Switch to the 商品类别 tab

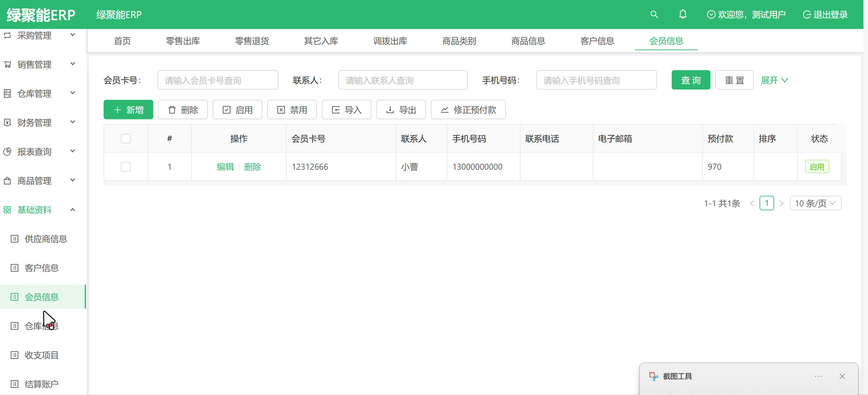tap(459, 41)
